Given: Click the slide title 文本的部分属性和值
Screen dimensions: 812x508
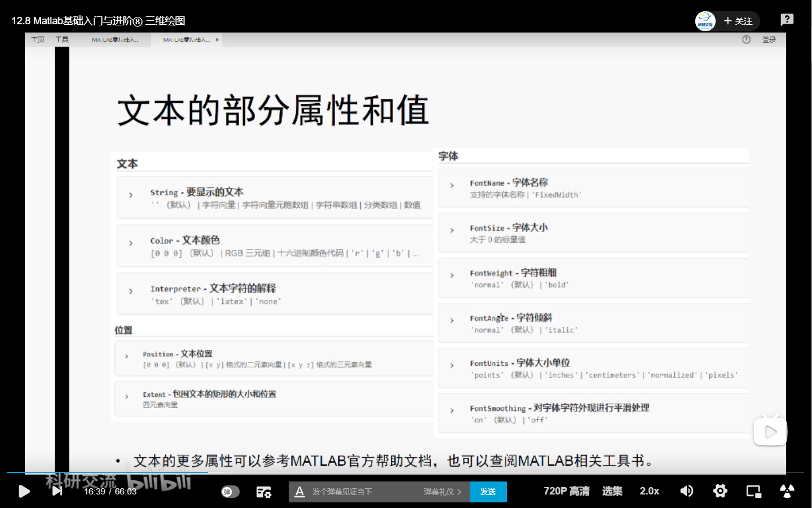Looking at the screenshot, I should click(273, 110).
